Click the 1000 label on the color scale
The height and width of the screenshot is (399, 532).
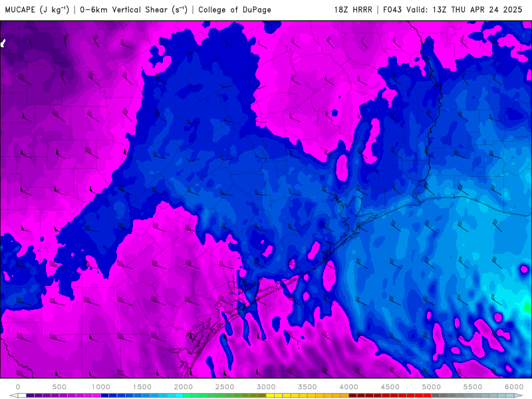pos(100,387)
